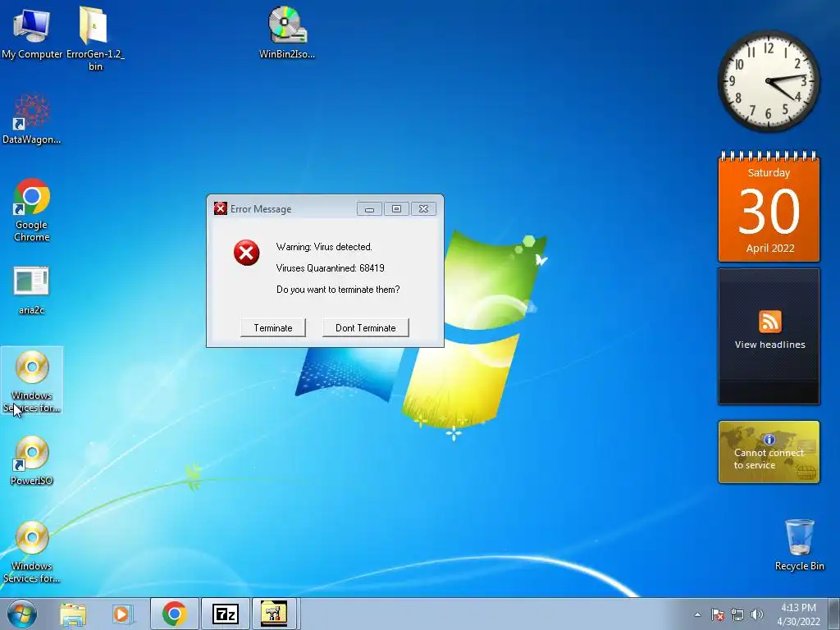
Task: Click the calendar gadget showing Saturday 30
Action: point(769,207)
